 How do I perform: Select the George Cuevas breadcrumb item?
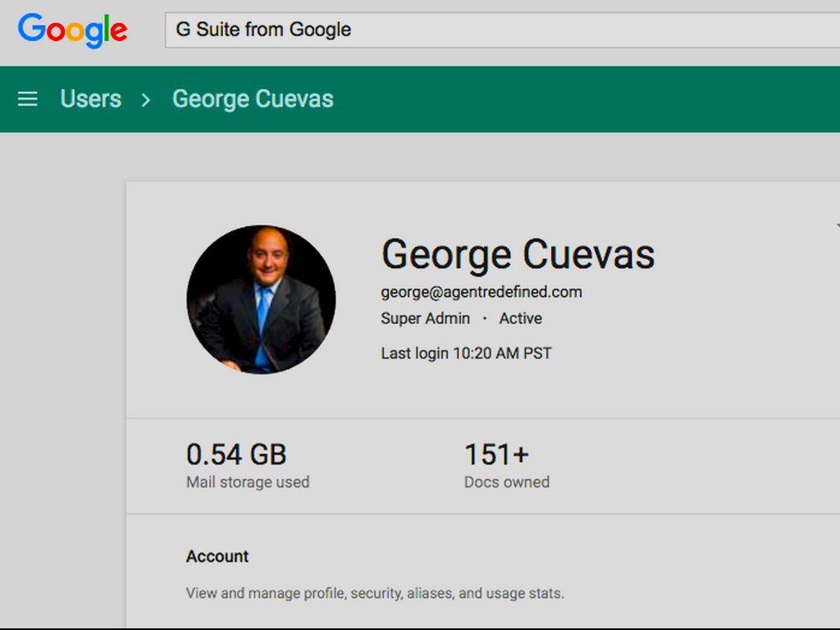pos(253,99)
